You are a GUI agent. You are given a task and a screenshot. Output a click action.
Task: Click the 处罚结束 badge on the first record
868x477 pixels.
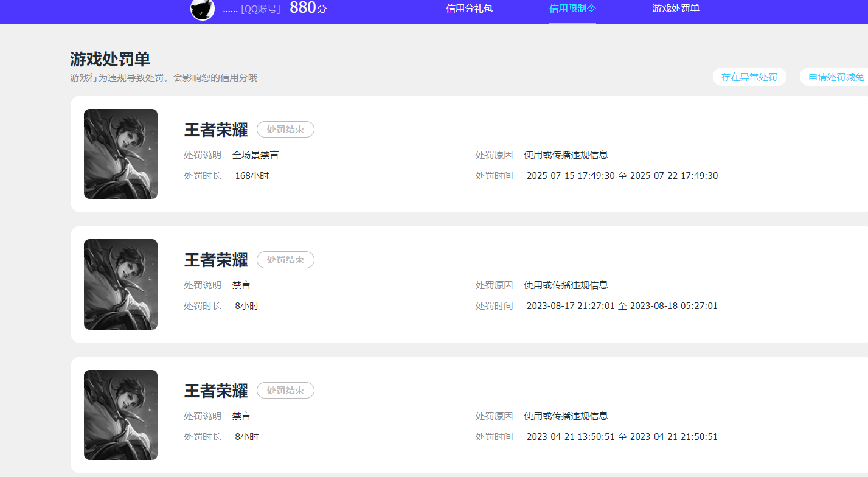285,129
